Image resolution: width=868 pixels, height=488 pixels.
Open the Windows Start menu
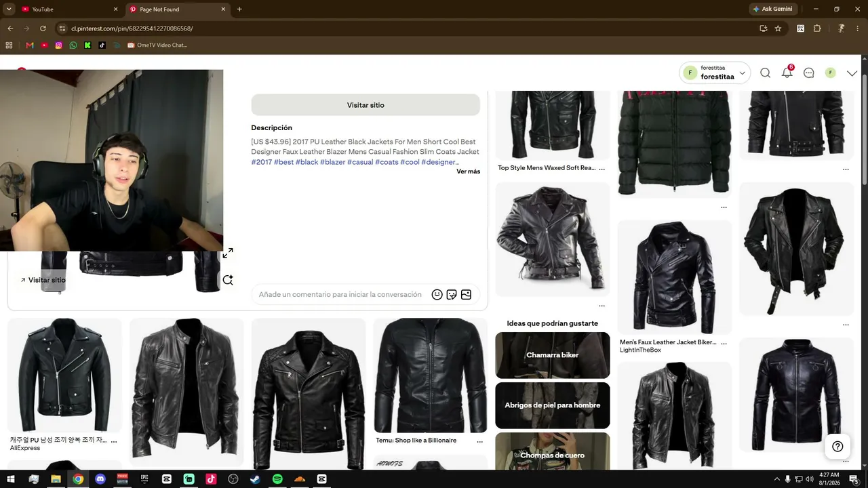11,479
